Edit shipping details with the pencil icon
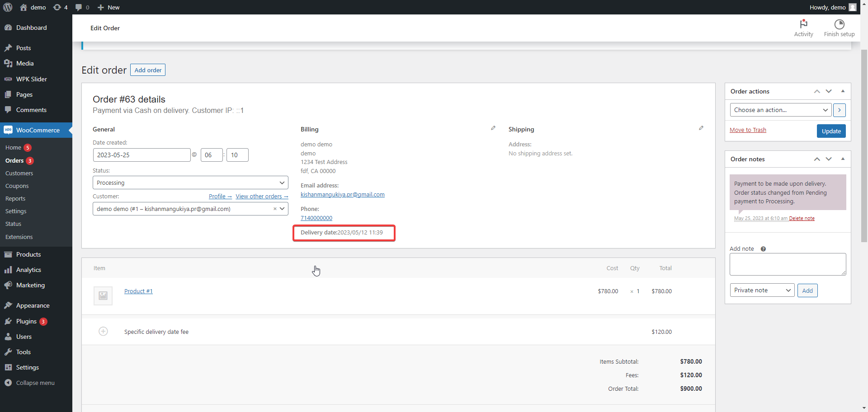The image size is (868, 412). (701, 128)
